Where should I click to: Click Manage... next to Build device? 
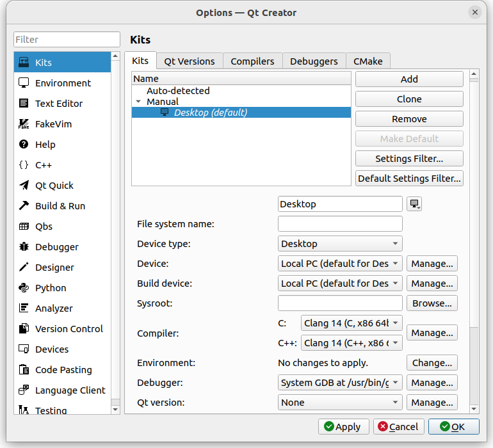click(x=432, y=284)
